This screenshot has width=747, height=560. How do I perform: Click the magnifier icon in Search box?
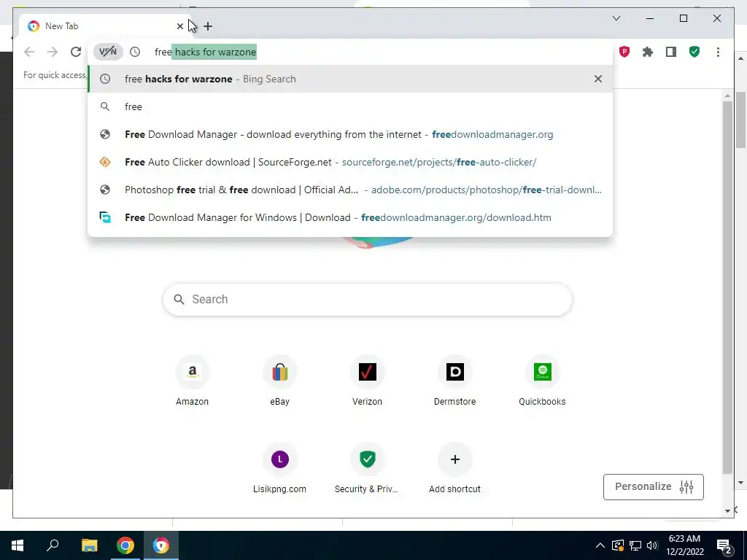pos(179,299)
